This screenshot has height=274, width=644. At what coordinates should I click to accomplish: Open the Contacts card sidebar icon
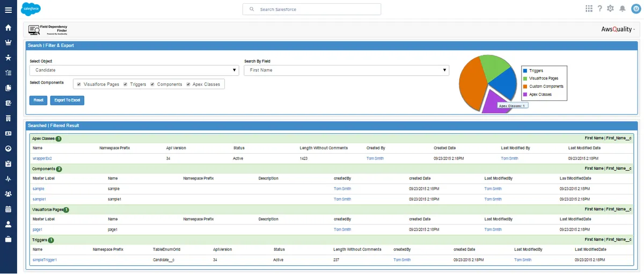click(8, 133)
